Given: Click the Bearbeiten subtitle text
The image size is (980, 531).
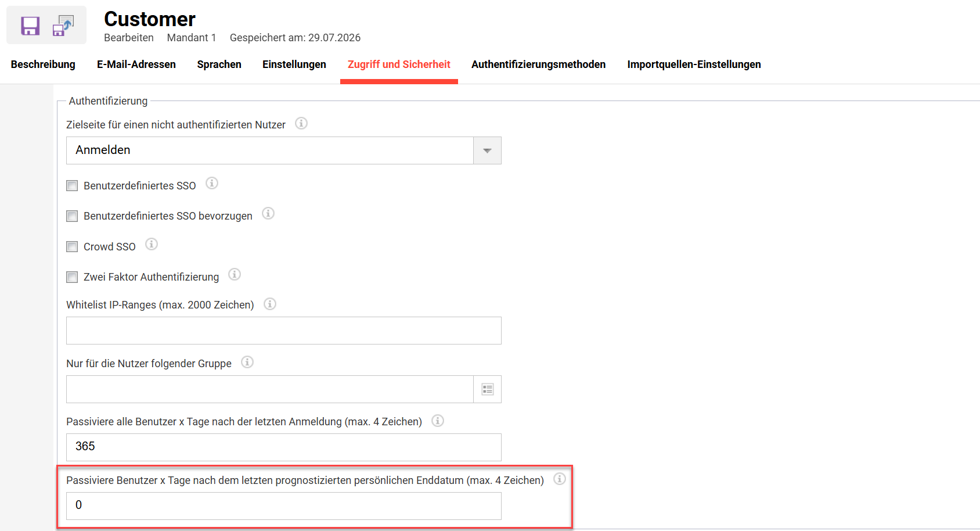Looking at the screenshot, I should pyautogui.click(x=129, y=38).
